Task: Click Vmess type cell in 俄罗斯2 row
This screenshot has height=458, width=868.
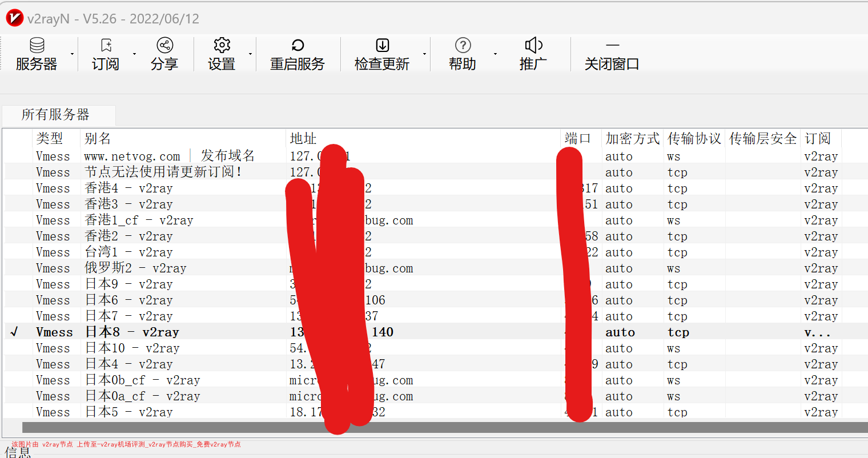Action: (53, 268)
